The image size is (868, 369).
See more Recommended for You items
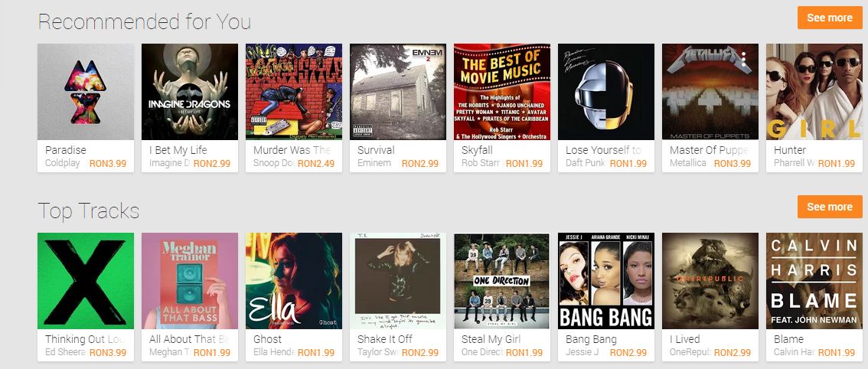coord(829,18)
